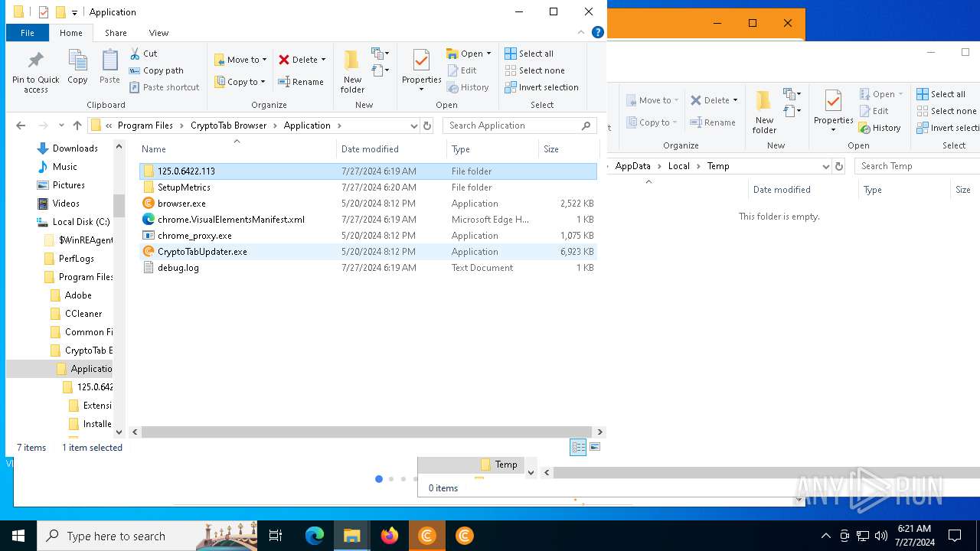980x551 pixels.
Task: Switch to the Share ribbon tab
Action: 116,33
